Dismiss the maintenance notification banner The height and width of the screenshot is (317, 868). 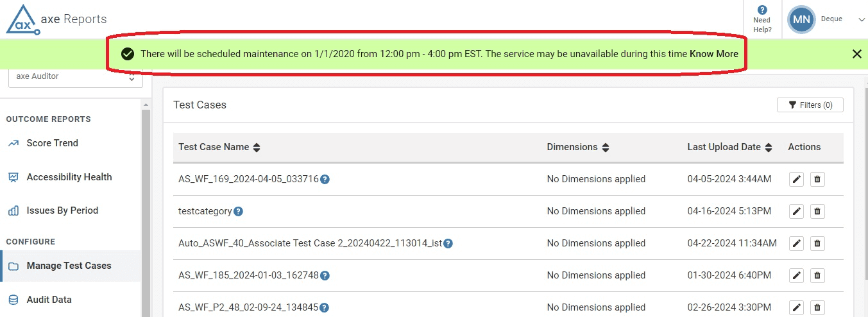(x=856, y=54)
